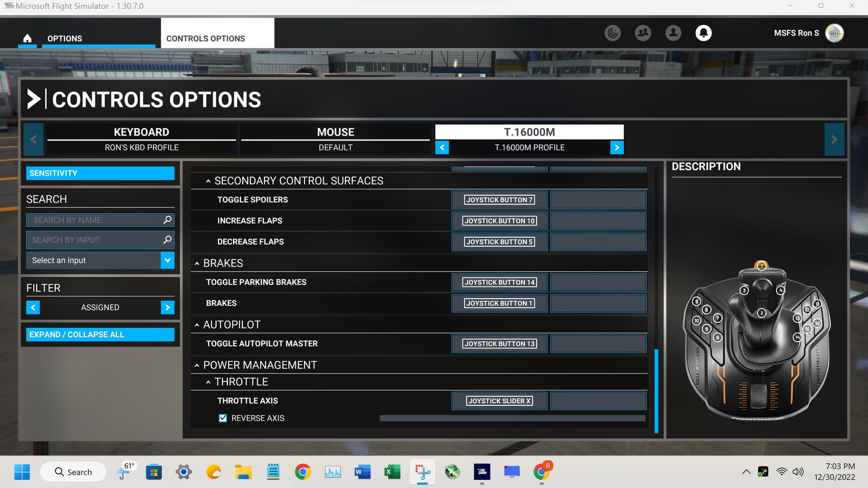868x488 pixels.
Task: Open Excel from taskbar
Action: pos(392,472)
